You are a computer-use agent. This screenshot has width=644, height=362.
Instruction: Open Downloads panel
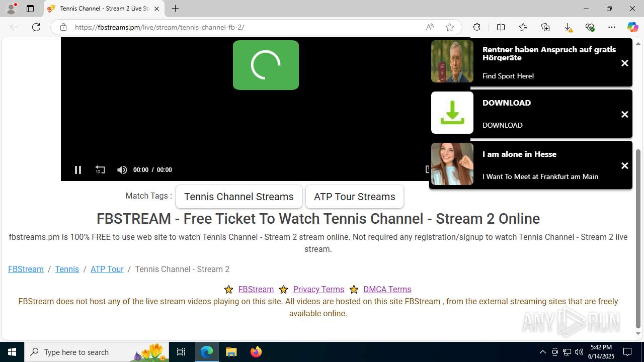point(568,27)
